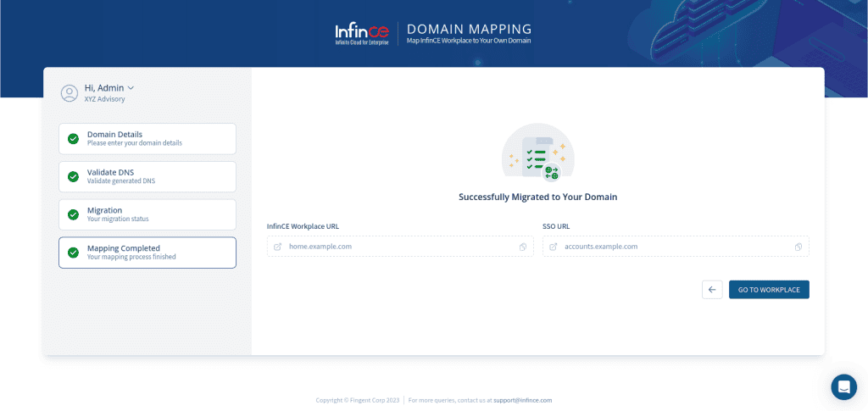This screenshot has height=411, width=868.
Task: Click green checkmark beside Mapping Completed
Action: (x=73, y=253)
